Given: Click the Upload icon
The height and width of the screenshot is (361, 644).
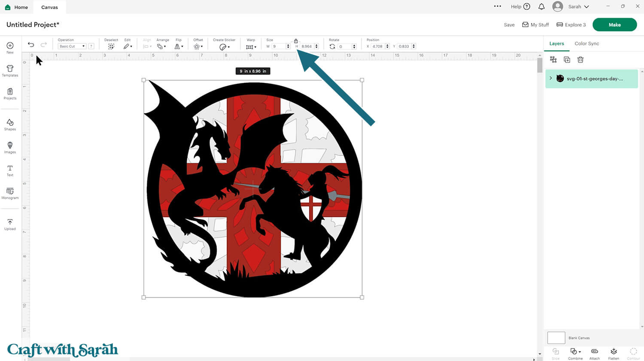Looking at the screenshot, I should [x=10, y=222].
